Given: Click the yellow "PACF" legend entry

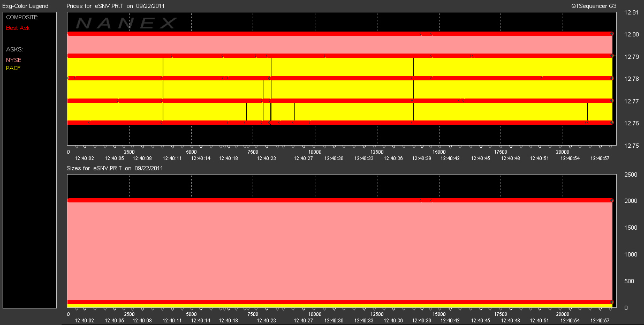Looking at the screenshot, I should click(13, 68).
